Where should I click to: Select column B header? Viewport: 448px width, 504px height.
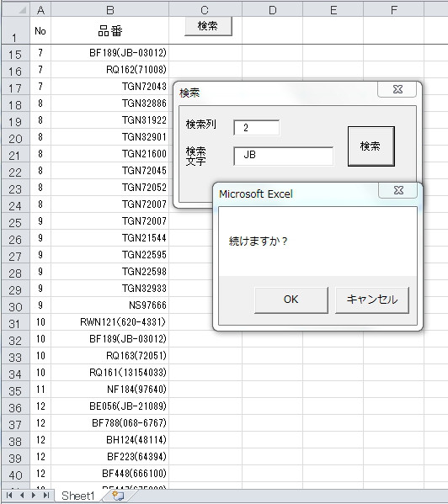pos(110,10)
